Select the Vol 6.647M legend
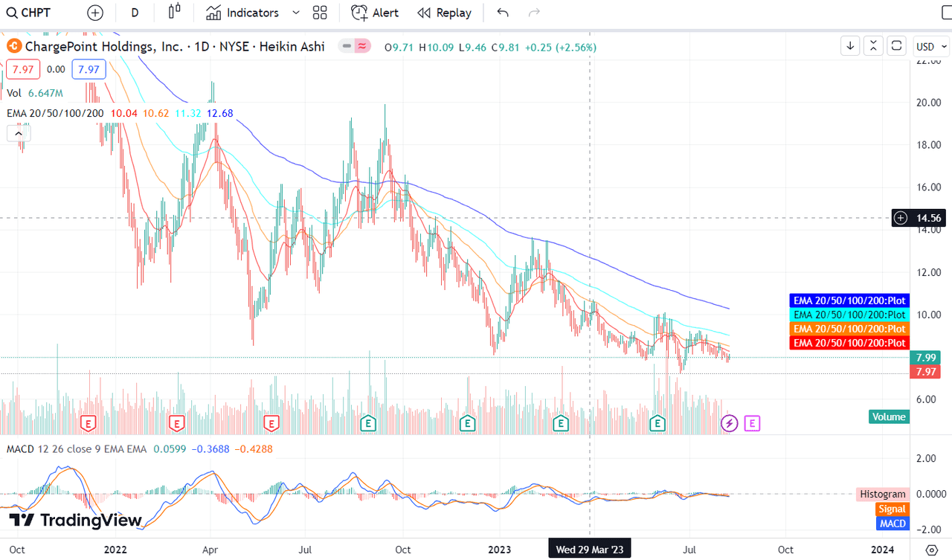 (x=35, y=93)
